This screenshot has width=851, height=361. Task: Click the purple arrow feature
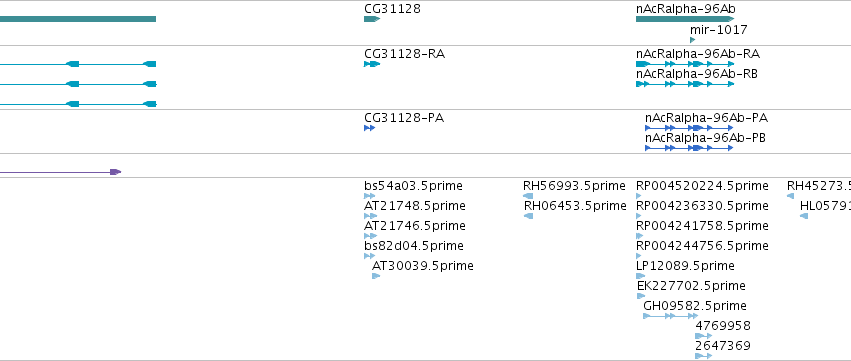pyautogui.click(x=60, y=172)
